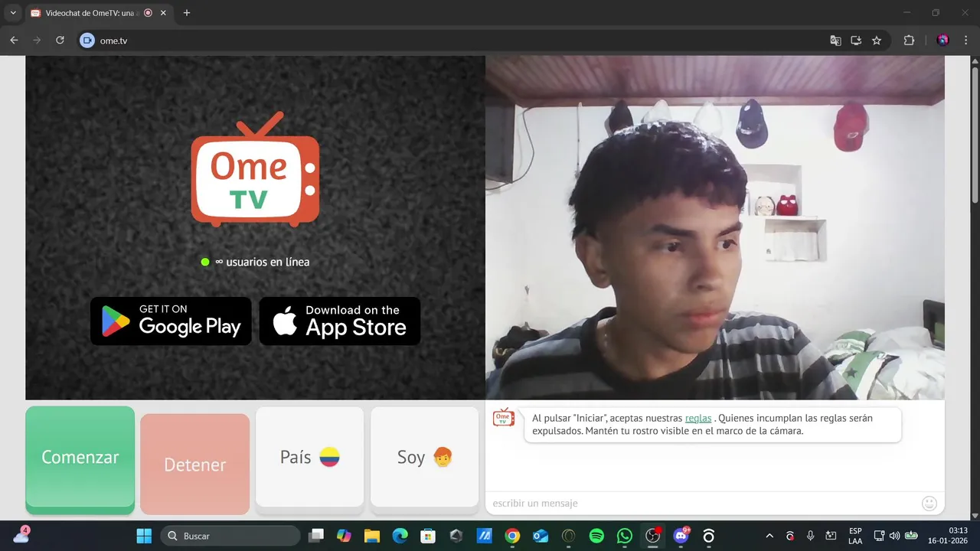Click the camera site permission icon in address bar
The width and height of the screenshot is (980, 551).
[x=87, y=41]
